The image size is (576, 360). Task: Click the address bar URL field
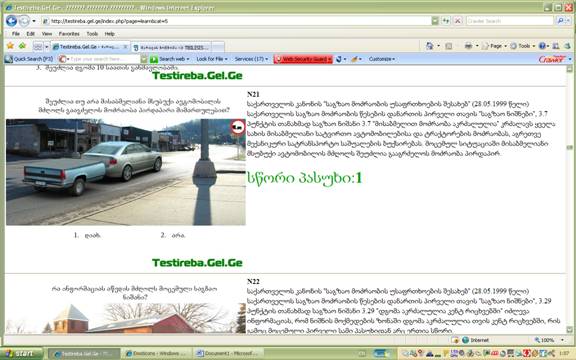pos(236,21)
